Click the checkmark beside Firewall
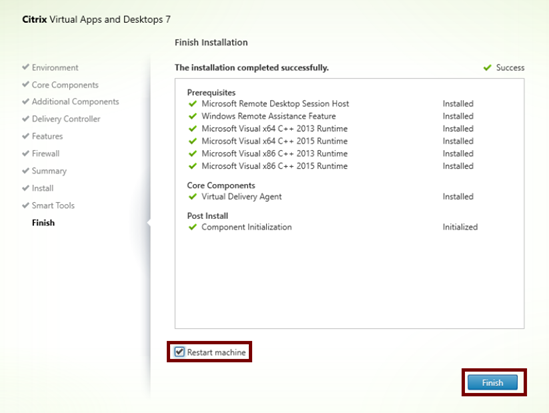 click(x=25, y=153)
